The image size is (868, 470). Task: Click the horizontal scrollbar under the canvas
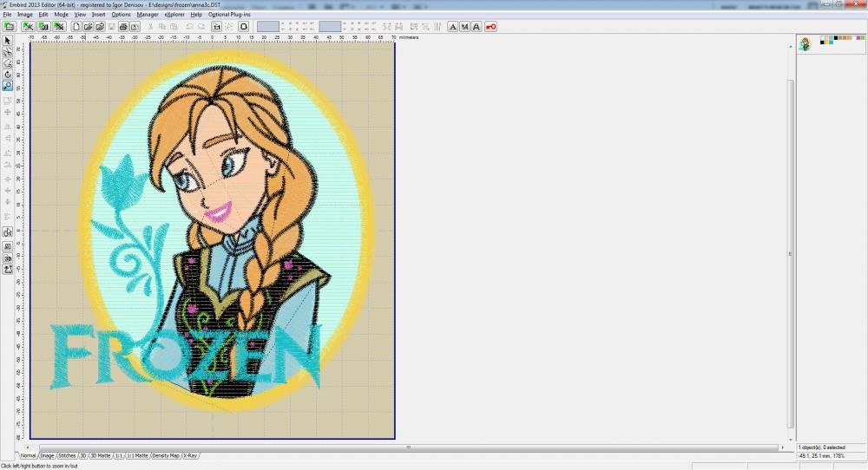tap(409, 447)
